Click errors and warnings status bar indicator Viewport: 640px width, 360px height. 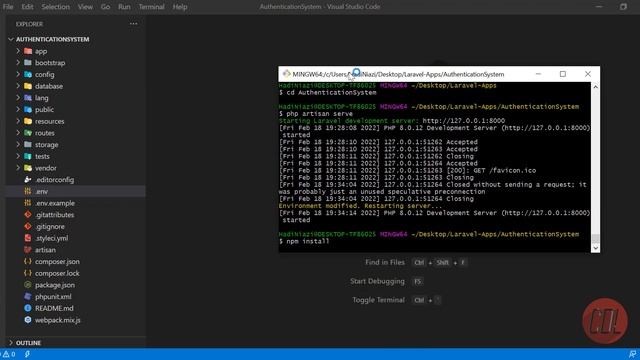(x=8, y=354)
